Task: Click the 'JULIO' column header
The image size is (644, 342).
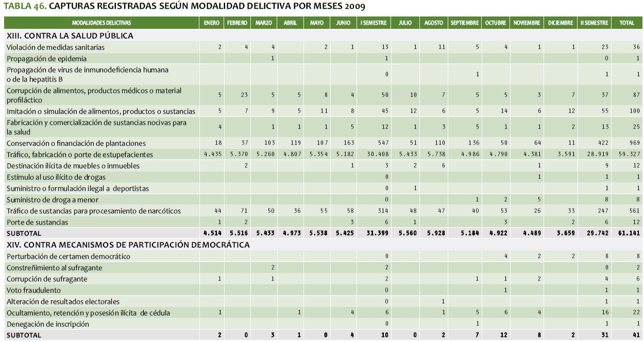Action: point(405,23)
